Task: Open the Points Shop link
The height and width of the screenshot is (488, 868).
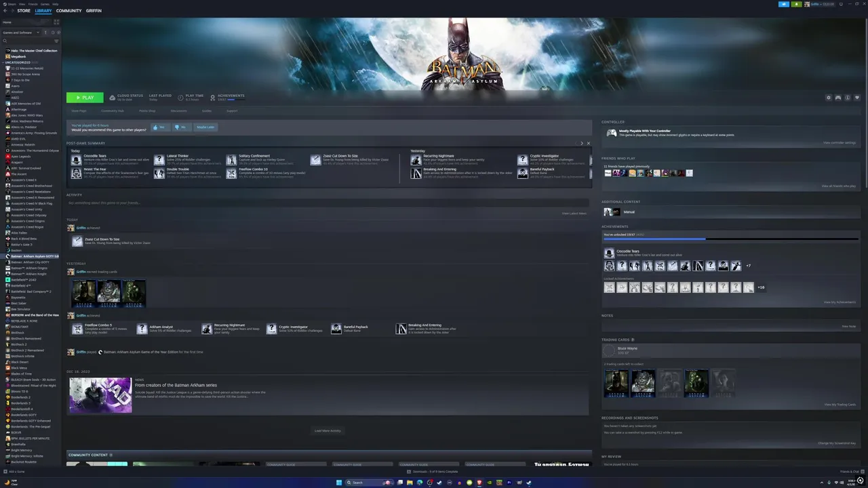Action: [147, 110]
